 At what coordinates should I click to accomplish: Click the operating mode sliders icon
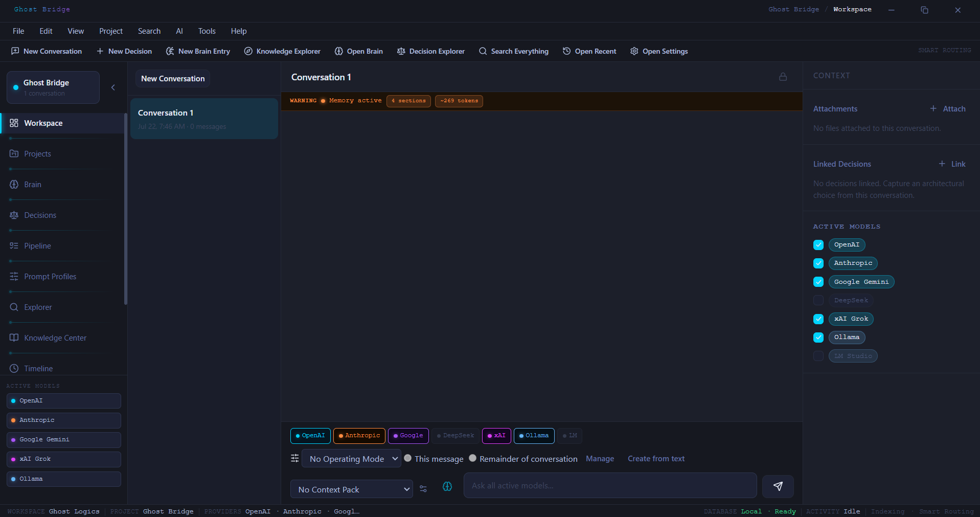pos(295,458)
